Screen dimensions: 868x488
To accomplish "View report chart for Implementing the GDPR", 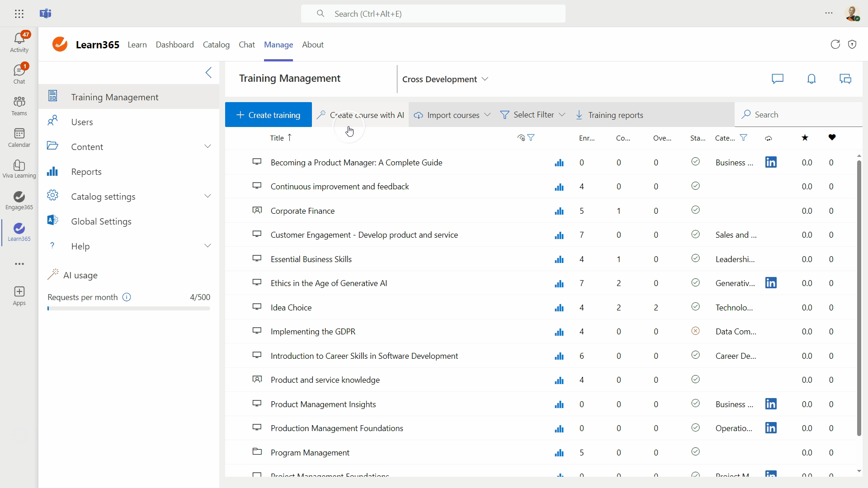I will click(559, 332).
